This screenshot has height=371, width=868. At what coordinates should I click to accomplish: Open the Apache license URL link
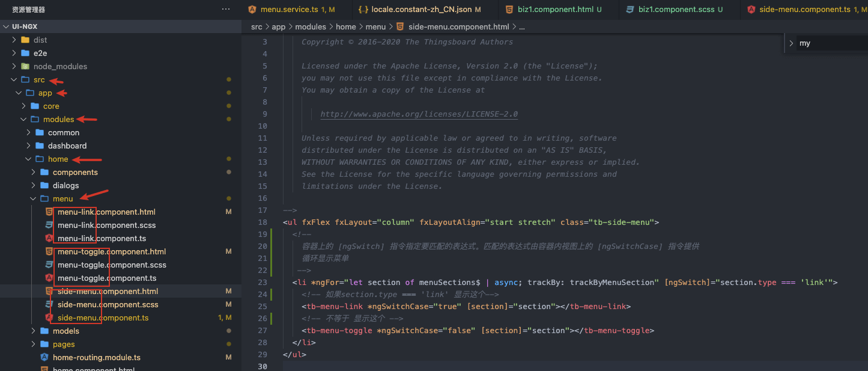tap(419, 114)
